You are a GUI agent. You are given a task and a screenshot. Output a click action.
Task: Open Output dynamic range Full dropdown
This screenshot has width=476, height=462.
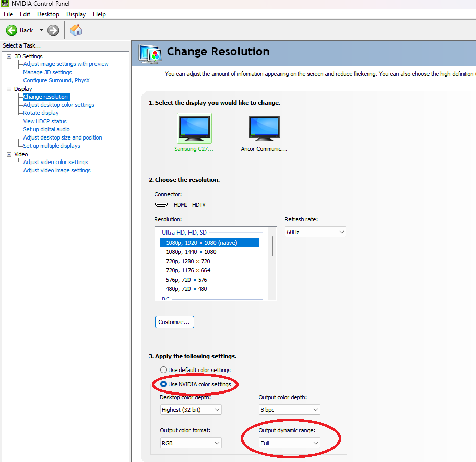coord(289,443)
